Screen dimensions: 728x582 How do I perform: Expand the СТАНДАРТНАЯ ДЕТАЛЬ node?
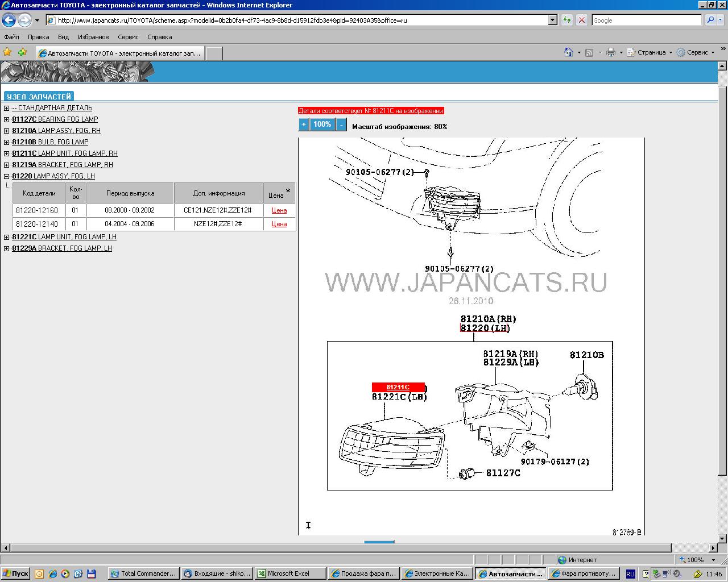[7, 108]
